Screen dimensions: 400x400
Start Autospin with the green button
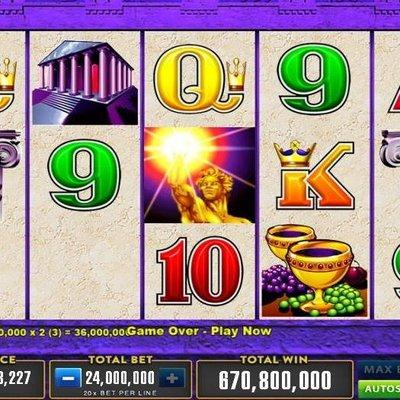pos(379,389)
